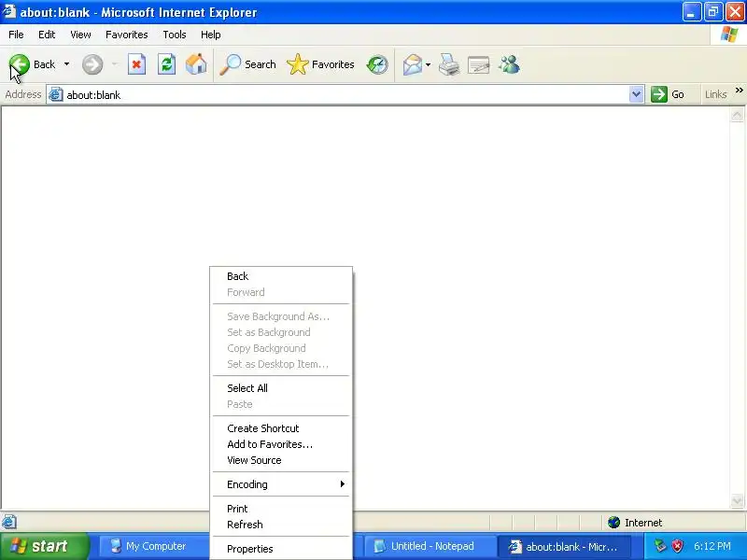
Task: Expand the address bar dropdown arrow
Action: pos(636,95)
